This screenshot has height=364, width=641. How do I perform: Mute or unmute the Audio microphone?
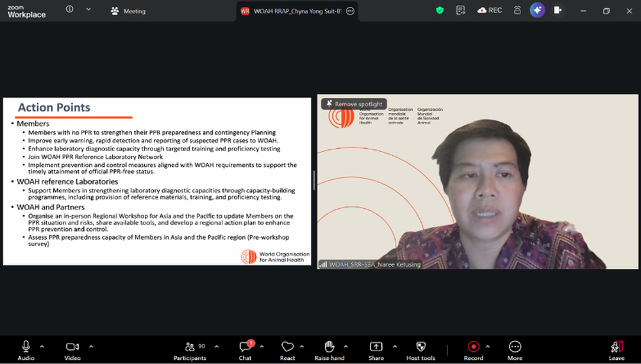pos(26,347)
